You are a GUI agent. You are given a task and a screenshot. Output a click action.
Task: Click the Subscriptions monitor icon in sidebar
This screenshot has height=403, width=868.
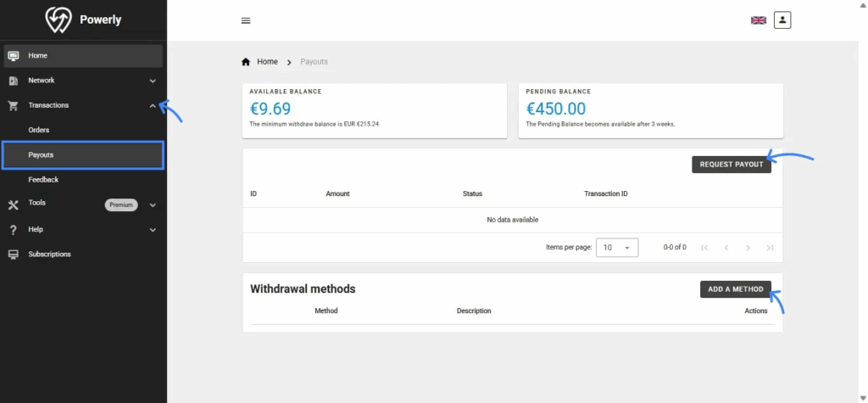click(x=13, y=255)
